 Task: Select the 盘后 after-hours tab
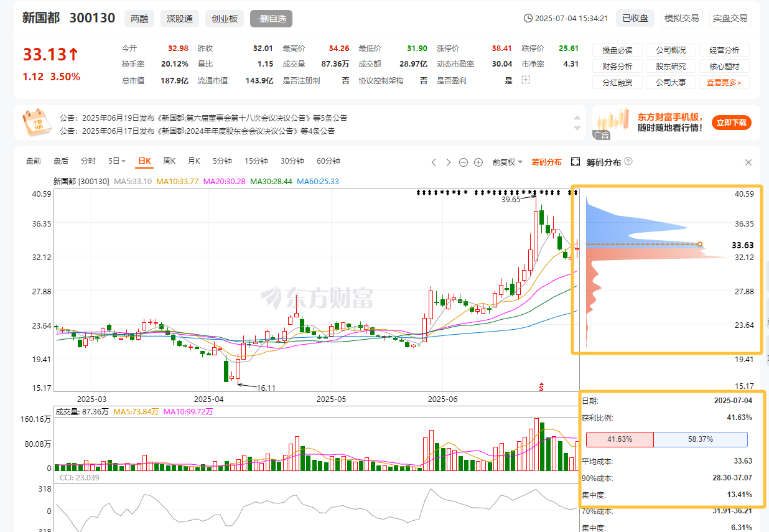point(61,161)
